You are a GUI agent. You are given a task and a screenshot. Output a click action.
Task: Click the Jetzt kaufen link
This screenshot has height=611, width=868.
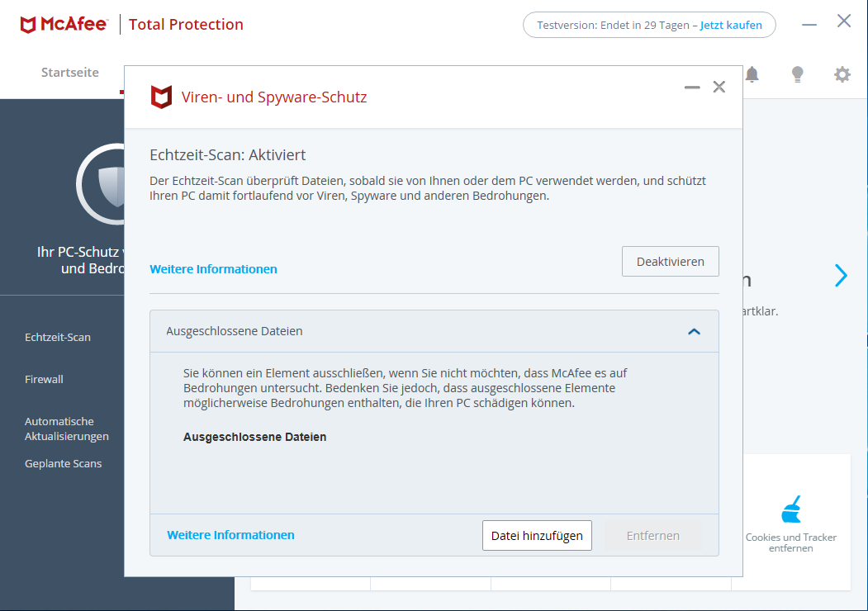[731, 25]
